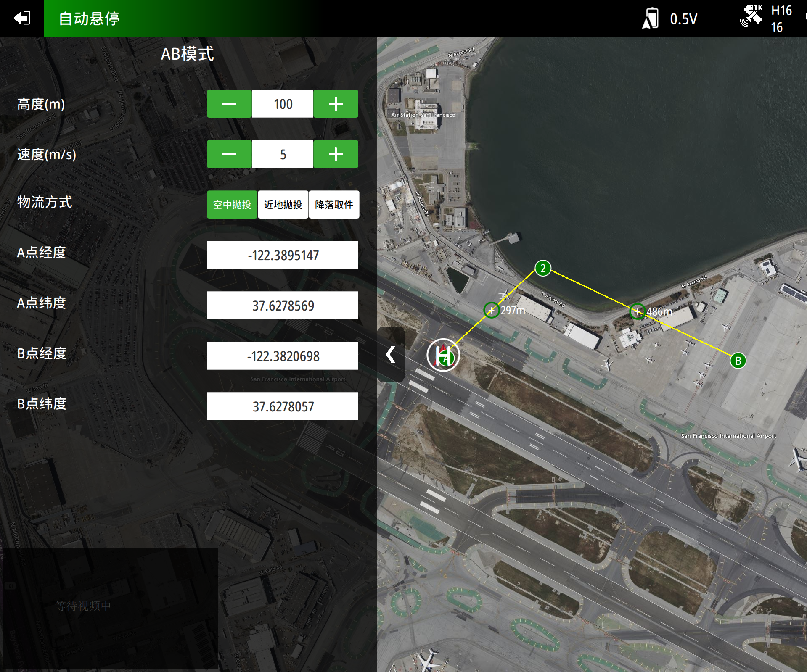The height and width of the screenshot is (672, 807).
Task: Edit the A点经度 longitude field
Action: 283,255
